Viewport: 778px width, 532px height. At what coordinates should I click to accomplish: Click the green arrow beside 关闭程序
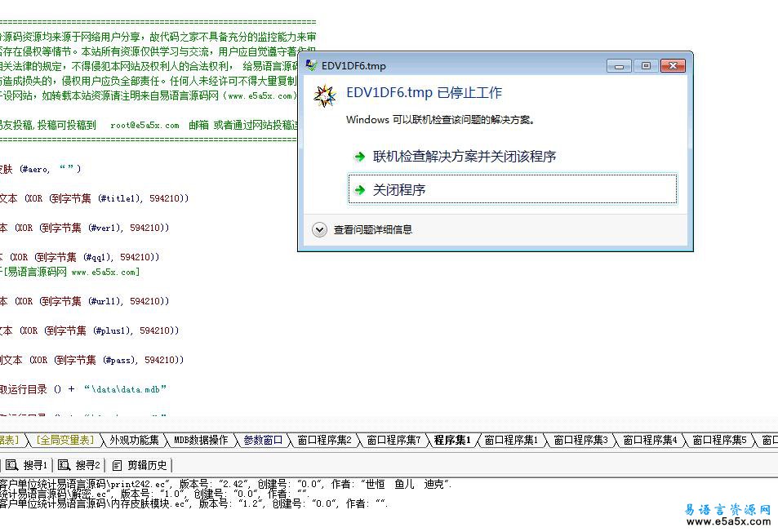[360, 190]
